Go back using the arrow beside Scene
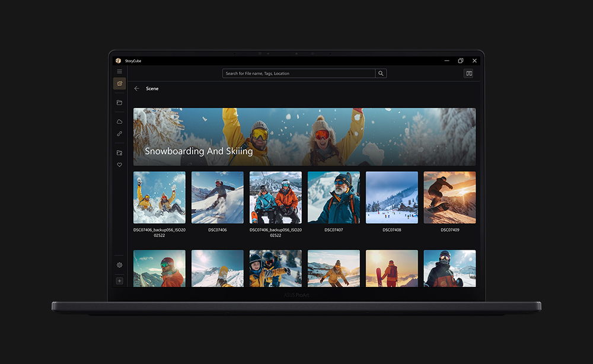The height and width of the screenshot is (364, 593). (136, 88)
